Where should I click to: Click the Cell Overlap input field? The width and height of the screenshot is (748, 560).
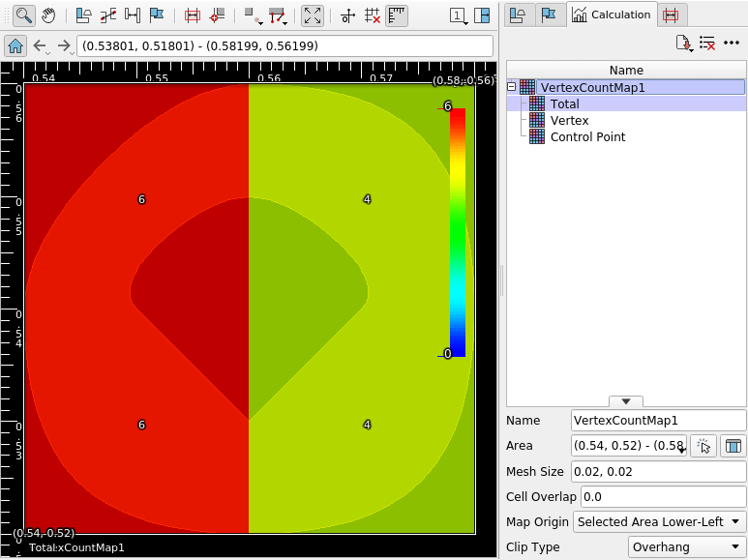[x=663, y=497]
